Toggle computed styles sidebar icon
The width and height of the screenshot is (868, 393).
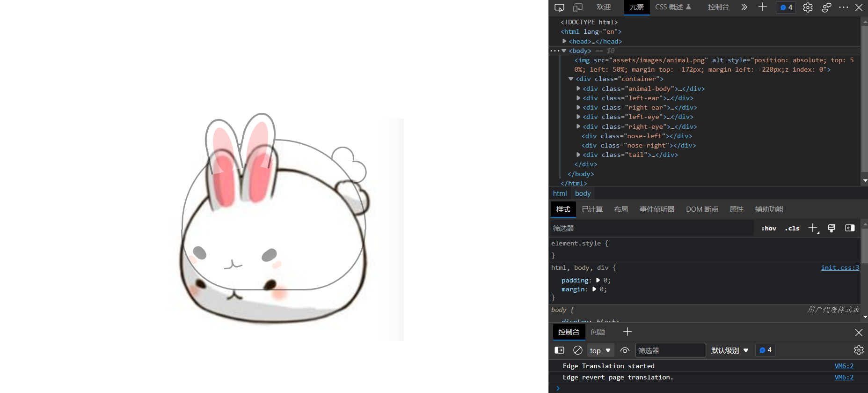click(850, 228)
